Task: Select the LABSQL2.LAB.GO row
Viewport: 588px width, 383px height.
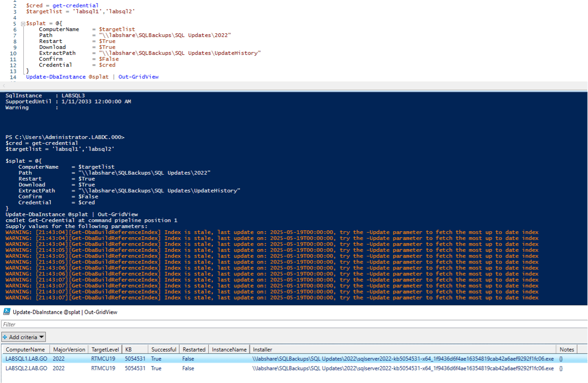Action: (294, 368)
